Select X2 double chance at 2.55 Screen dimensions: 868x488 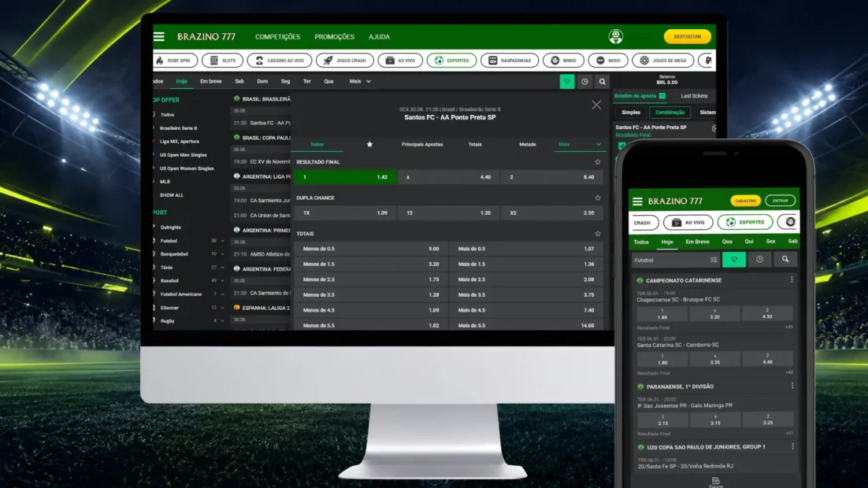click(x=552, y=213)
